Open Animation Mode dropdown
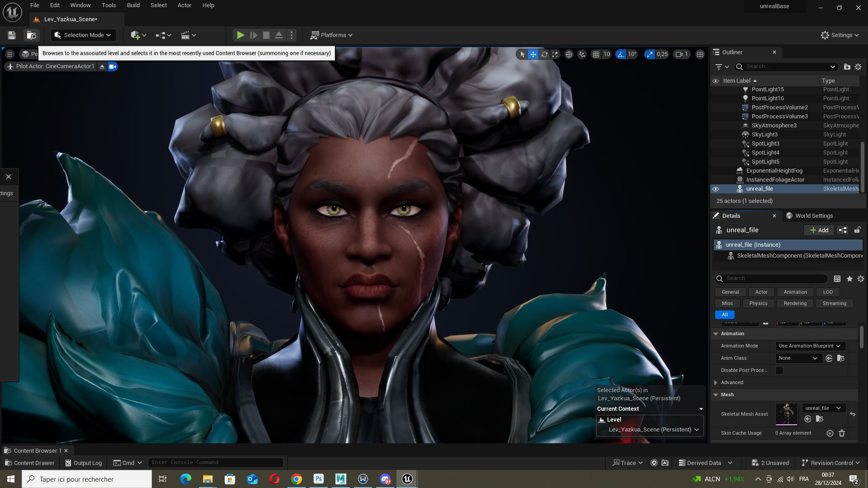Image resolution: width=868 pixels, height=488 pixels. point(809,346)
